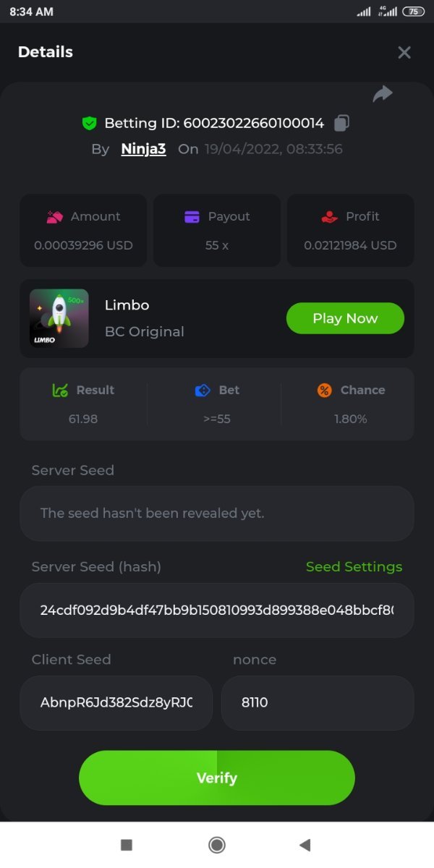
Task: Tap the Android home button
Action: pyautogui.click(x=216, y=845)
